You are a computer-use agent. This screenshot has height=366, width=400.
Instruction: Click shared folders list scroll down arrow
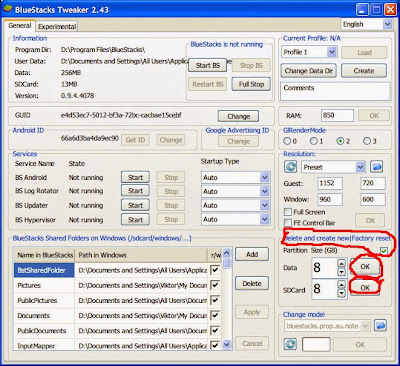tap(227, 344)
